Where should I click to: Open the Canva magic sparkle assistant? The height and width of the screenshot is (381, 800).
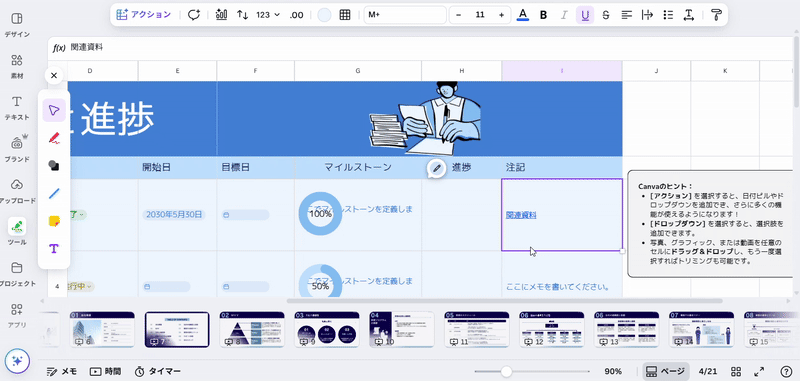(17, 361)
